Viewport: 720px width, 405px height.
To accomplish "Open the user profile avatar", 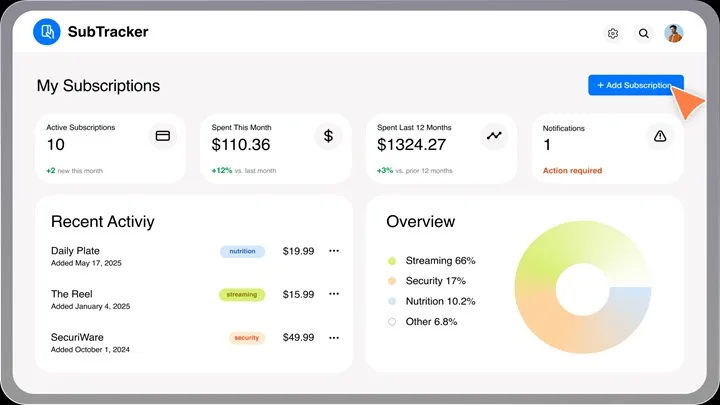I will click(674, 33).
